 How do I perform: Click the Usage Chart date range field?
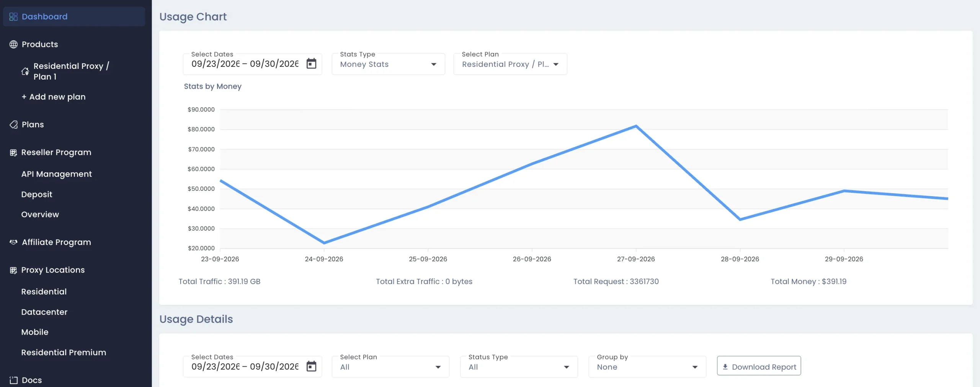pos(253,64)
